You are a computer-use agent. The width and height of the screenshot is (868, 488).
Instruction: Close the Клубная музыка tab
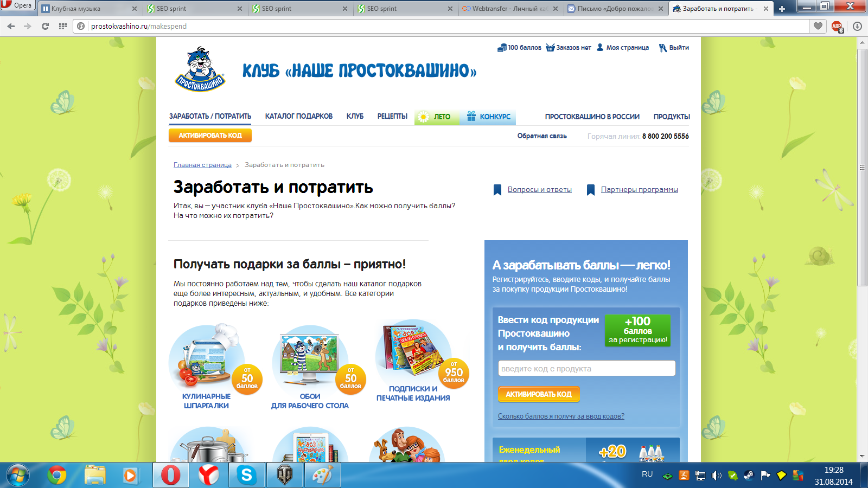pos(135,9)
